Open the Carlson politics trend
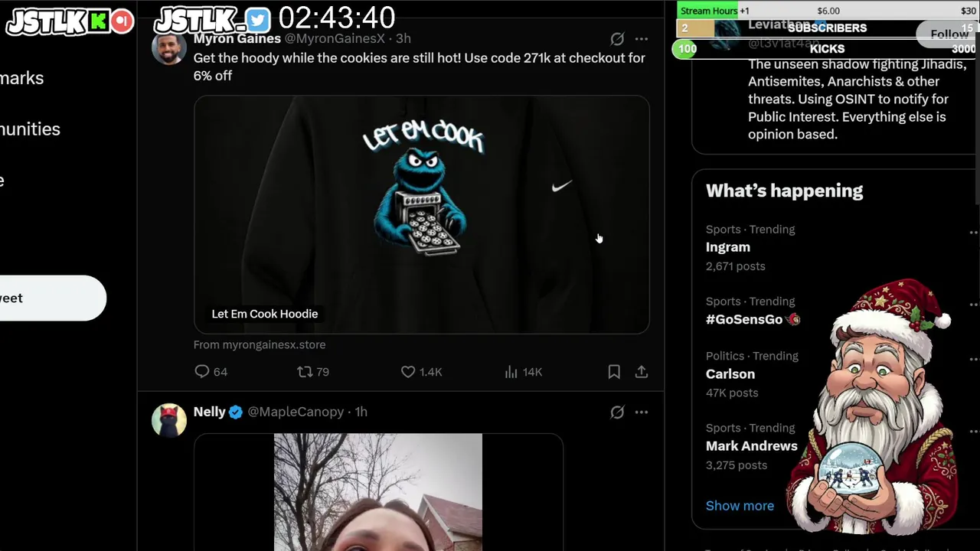Screen dimensions: 980x551 [x=730, y=374]
